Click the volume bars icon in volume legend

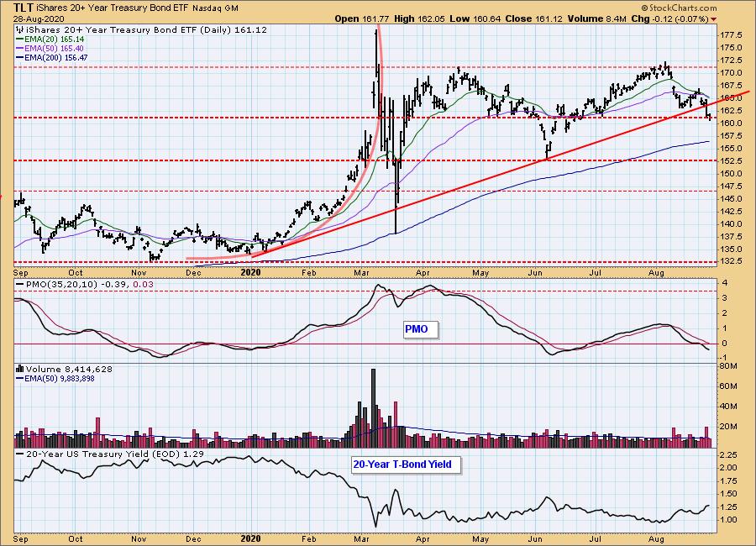point(20,369)
